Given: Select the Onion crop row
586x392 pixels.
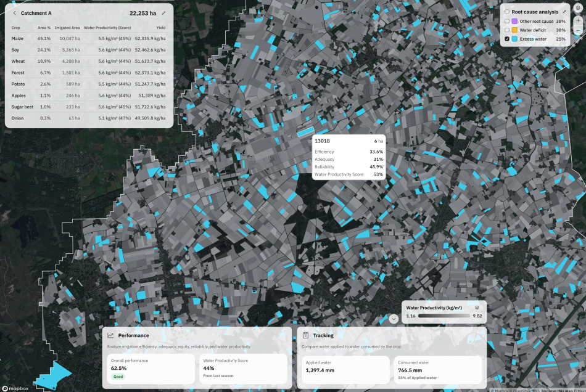Looking at the screenshot, I should pyautogui.click(x=89, y=118).
